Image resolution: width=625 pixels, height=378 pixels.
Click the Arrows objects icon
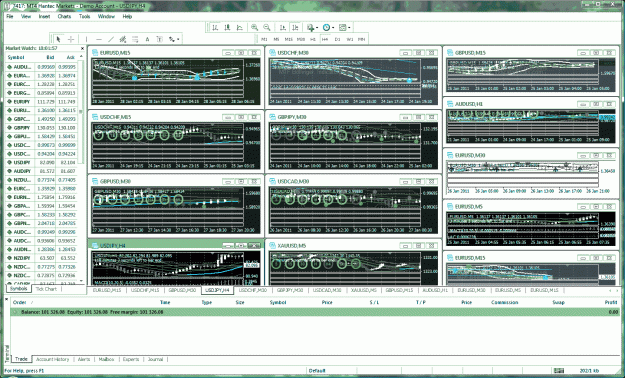[x=172, y=39]
